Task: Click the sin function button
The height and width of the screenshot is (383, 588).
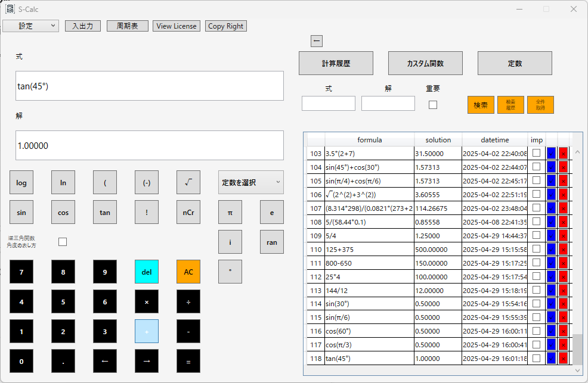Action: [x=21, y=212]
